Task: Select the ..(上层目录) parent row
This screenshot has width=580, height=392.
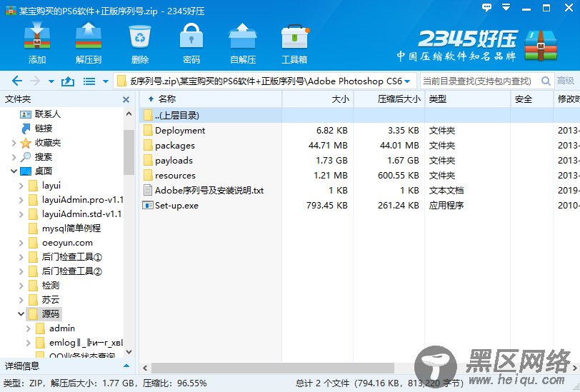Action: pos(359,116)
